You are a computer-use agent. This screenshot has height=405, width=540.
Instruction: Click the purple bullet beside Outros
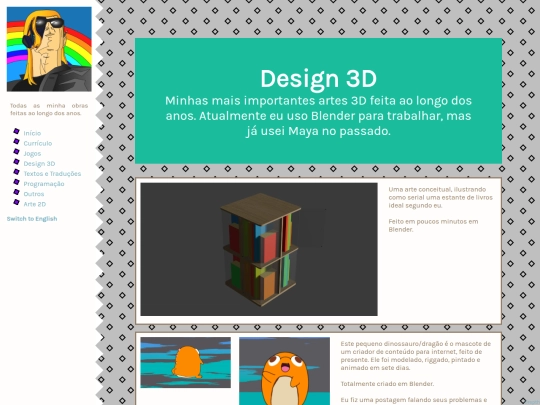click(16, 192)
